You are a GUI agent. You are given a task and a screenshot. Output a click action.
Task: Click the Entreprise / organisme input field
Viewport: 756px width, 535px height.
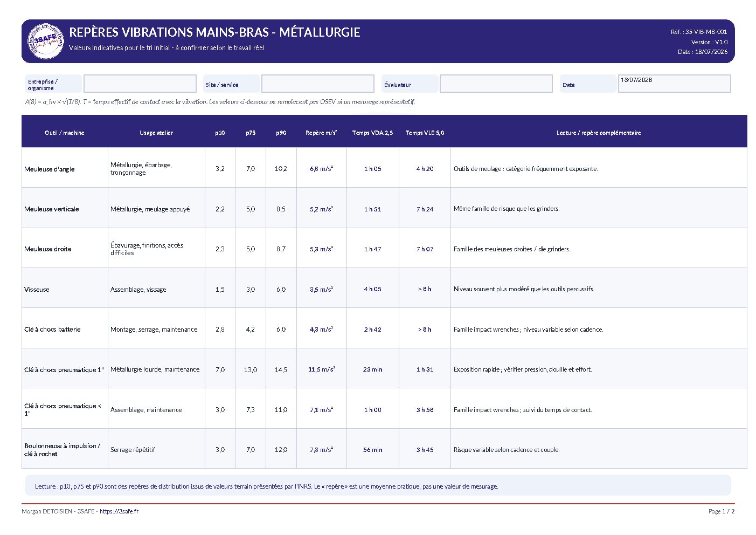[140, 84]
